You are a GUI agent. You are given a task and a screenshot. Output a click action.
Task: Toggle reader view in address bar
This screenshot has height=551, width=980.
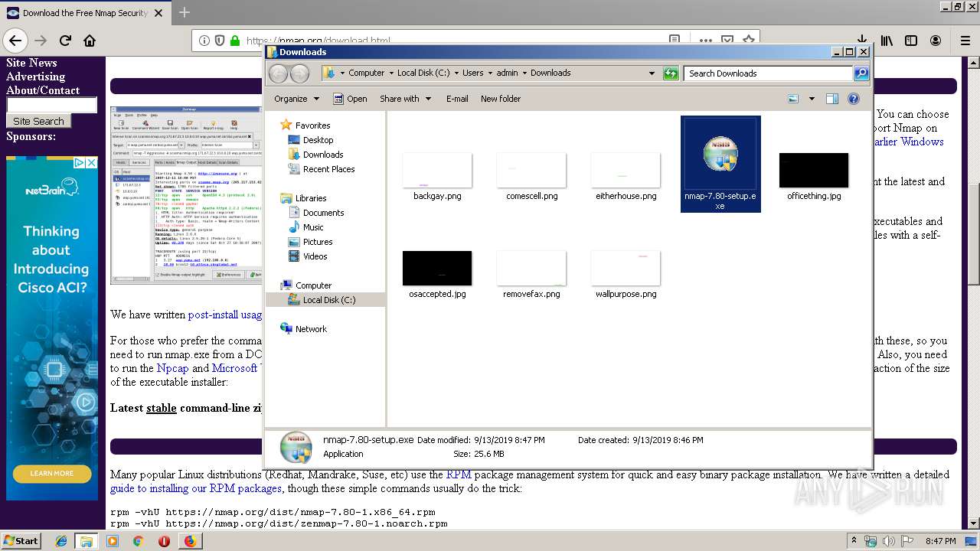(x=675, y=41)
